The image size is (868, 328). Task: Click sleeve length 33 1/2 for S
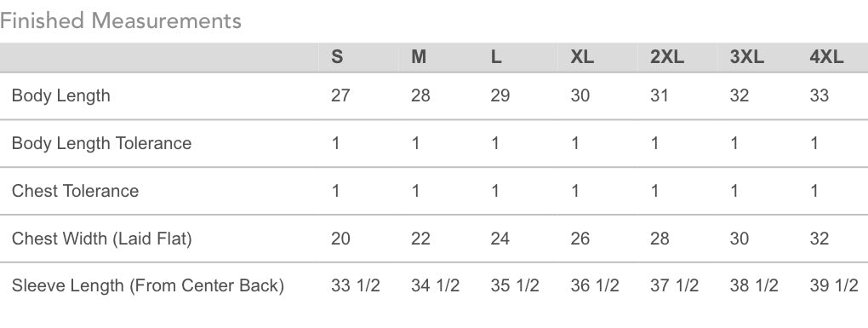pyautogui.click(x=356, y=286)
